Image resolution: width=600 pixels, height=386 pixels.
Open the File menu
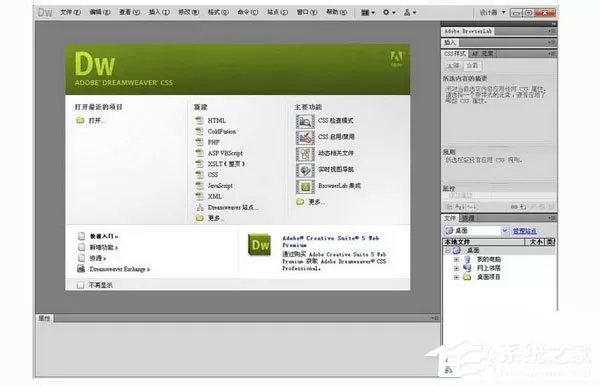70,12
